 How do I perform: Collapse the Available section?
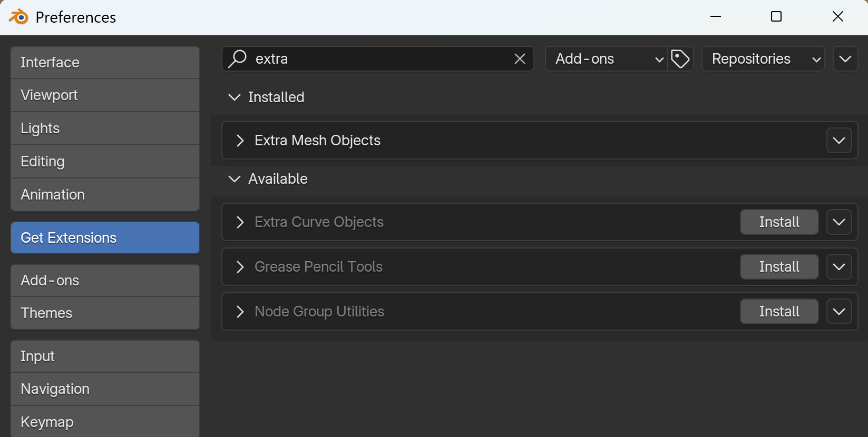click(x=235, y=179)
